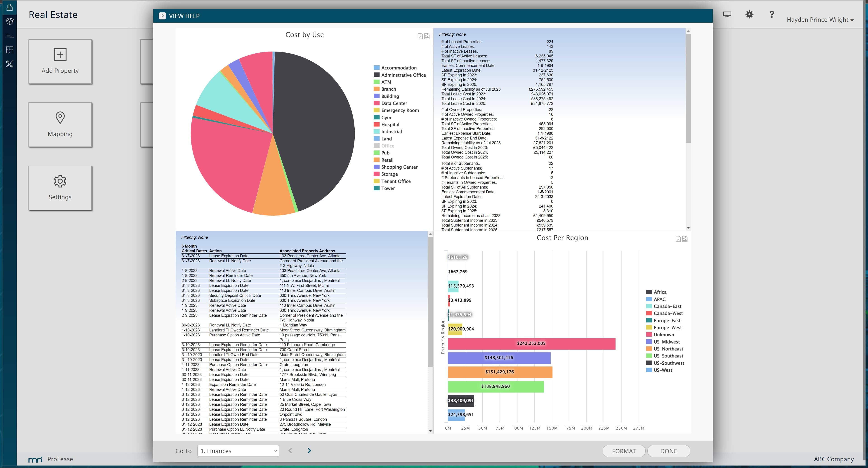Image resolution: width=868 pixels, height=468 pixels.
Task: Save Cost Per Region chart as image
Action: point(685,239)
